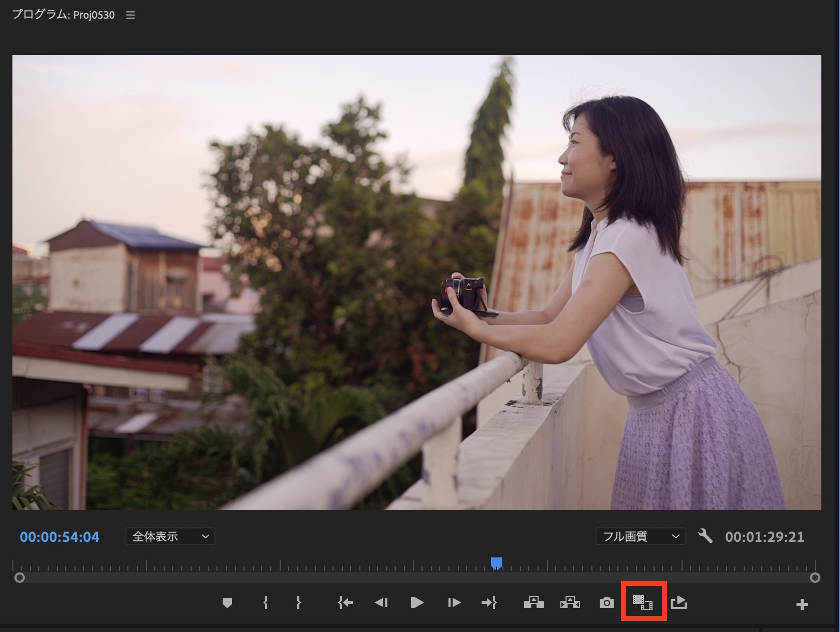
Task: Toggle the Comparison View button
Action: 643,602
